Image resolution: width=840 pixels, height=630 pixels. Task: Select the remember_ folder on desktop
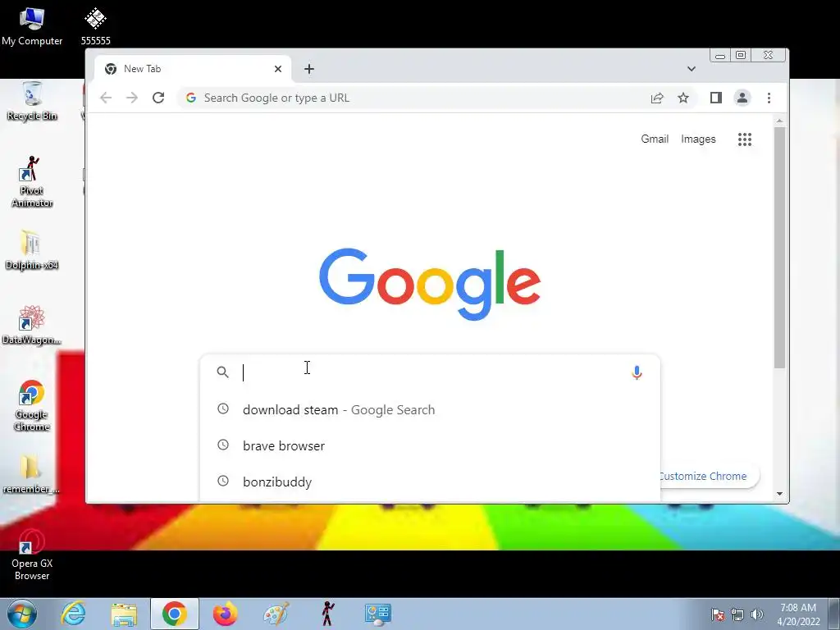[x=32, y=474]
